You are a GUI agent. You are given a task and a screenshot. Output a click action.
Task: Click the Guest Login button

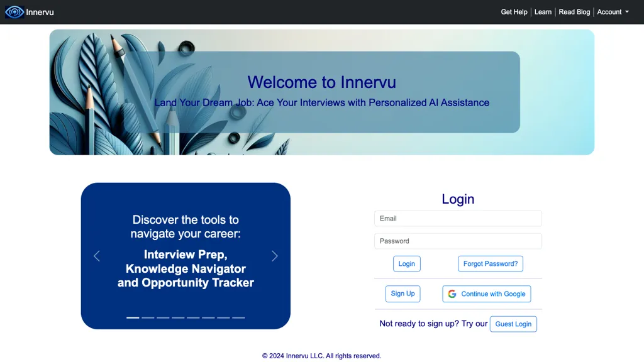(x=513, y=324)
